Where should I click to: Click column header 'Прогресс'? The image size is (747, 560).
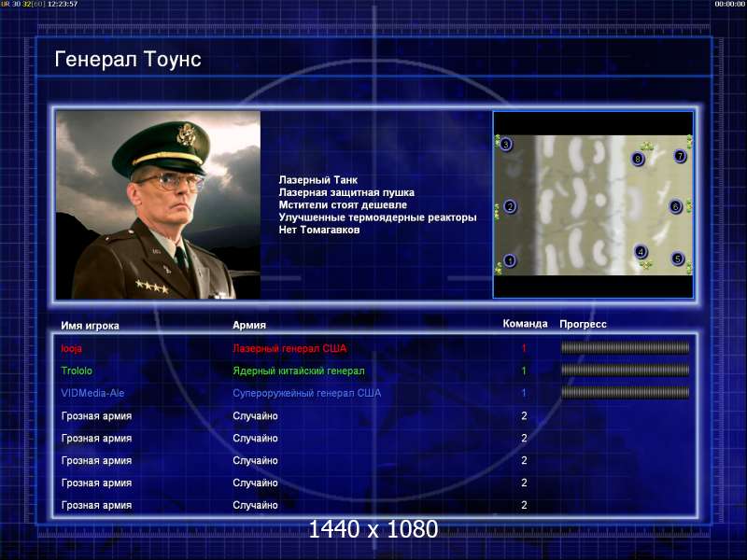(583, 324)
